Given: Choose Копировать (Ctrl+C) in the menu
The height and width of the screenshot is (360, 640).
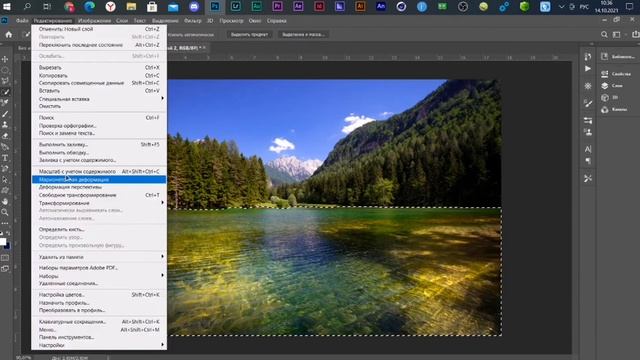Looking at the screenshot, I should point(99,76).
